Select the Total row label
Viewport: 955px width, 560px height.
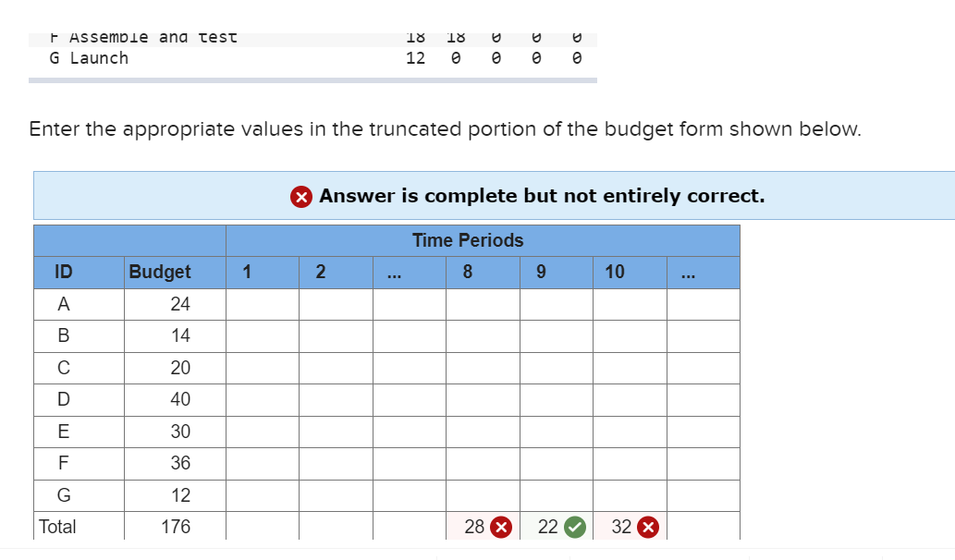click(55, 527)
